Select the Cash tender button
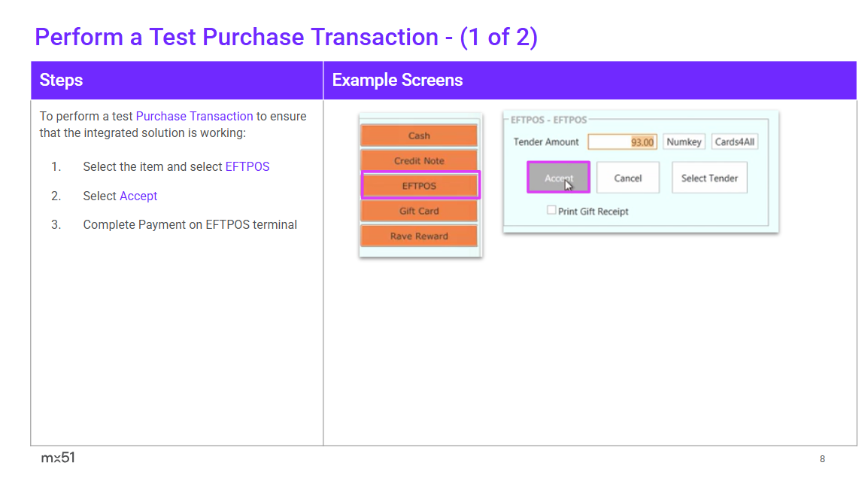The width and height of the screenshot is (868, 487). click(x=419, y=135)
